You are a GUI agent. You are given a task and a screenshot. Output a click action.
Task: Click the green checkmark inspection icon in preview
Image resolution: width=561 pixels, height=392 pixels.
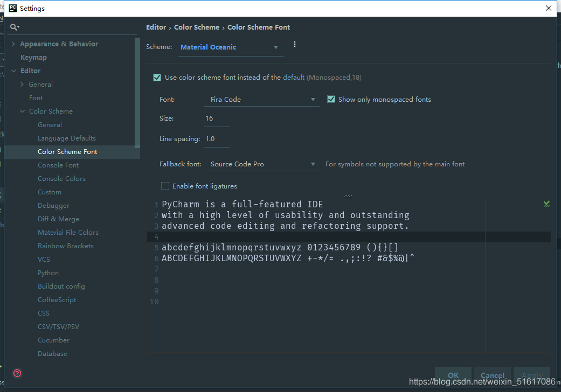coord(546,204)
